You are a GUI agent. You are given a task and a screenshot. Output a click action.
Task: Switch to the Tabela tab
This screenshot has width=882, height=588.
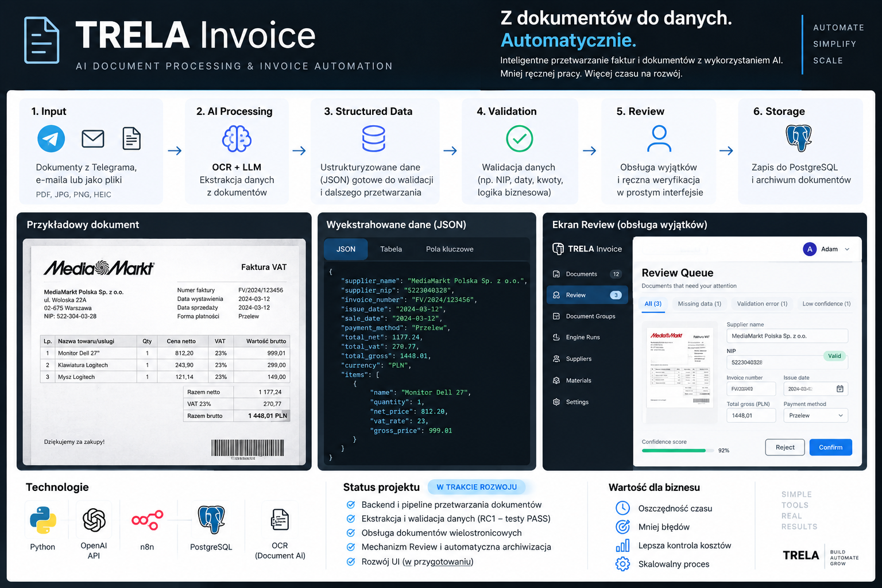point(391,249)
